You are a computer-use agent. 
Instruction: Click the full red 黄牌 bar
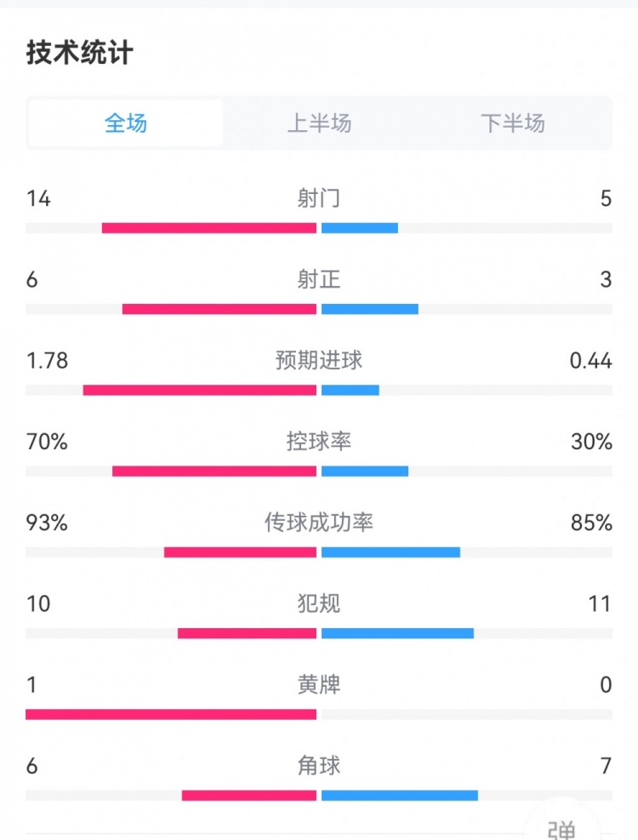(x=171, y=714)
